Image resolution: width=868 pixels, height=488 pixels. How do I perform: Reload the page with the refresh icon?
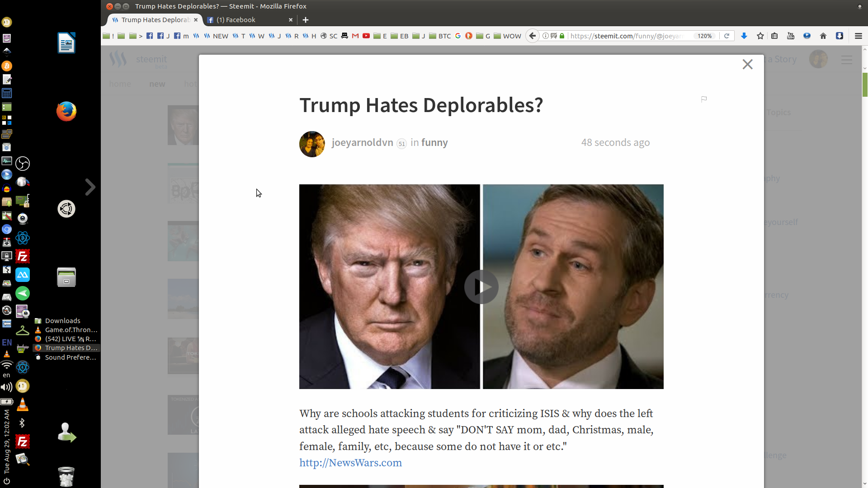pyautogui.click(x=726, y=36)
